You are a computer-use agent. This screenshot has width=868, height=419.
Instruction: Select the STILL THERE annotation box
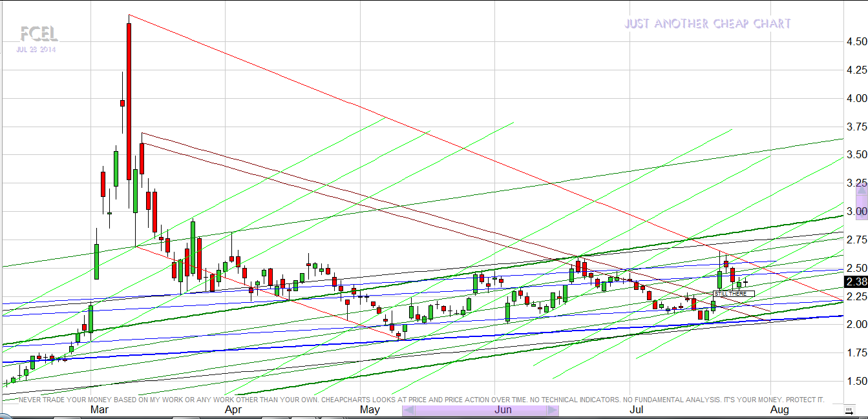click(x=733, y=294)
